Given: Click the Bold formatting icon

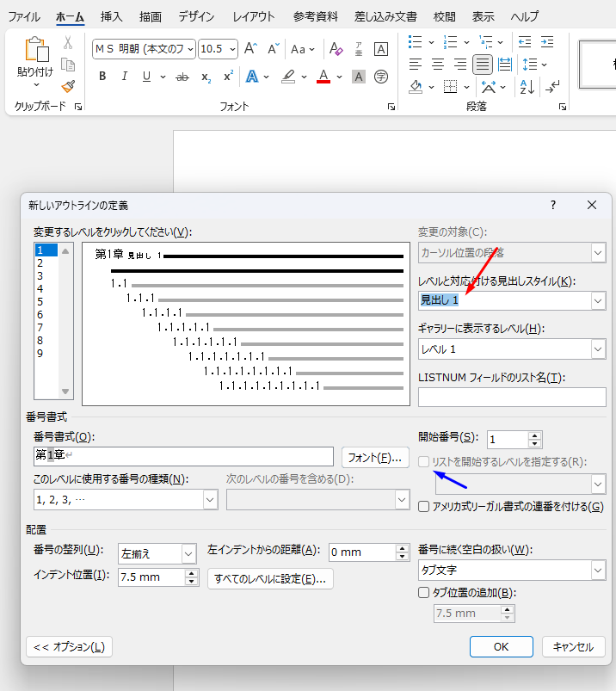Looking at the screenshot, I should coord(102,77).
